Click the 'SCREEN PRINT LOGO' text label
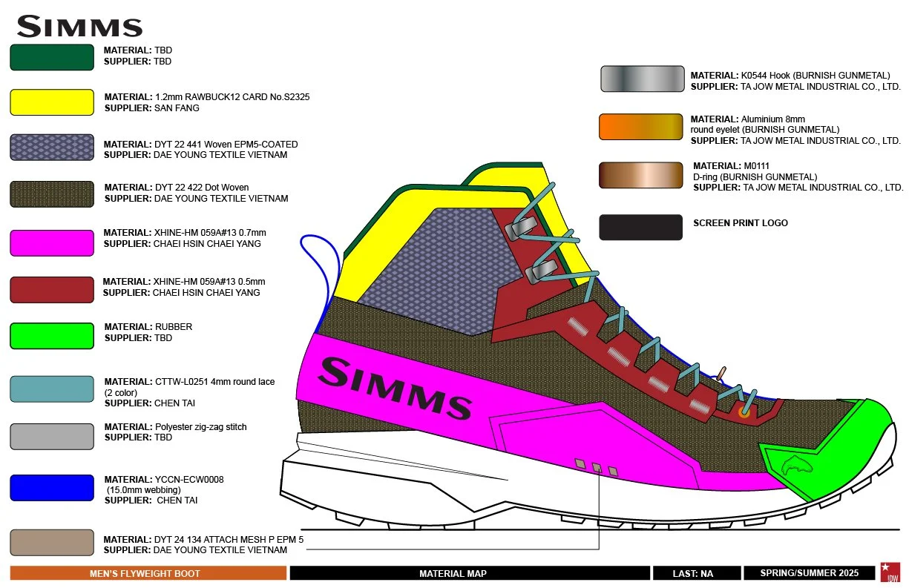Viewport: 909px width, 588px height. pyautogui.click(x=741, y=223)
